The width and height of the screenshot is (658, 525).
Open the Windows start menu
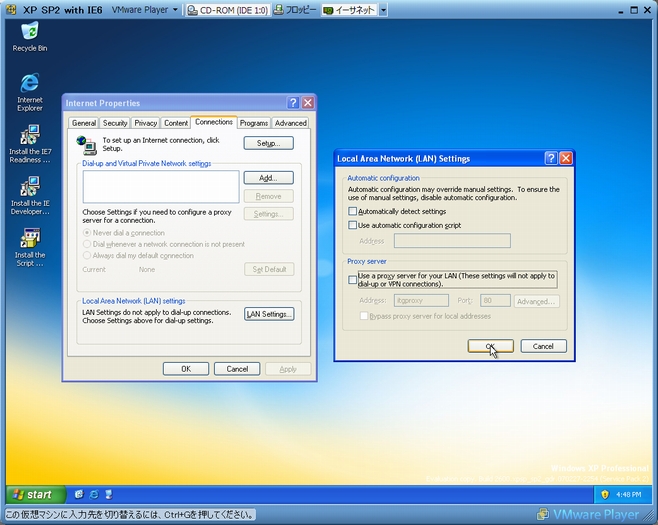pyautogui.click(x=36, y=494)
